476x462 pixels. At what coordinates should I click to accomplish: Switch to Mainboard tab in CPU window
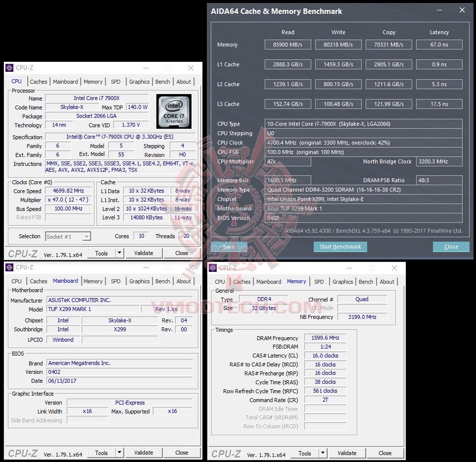point(65,82)
